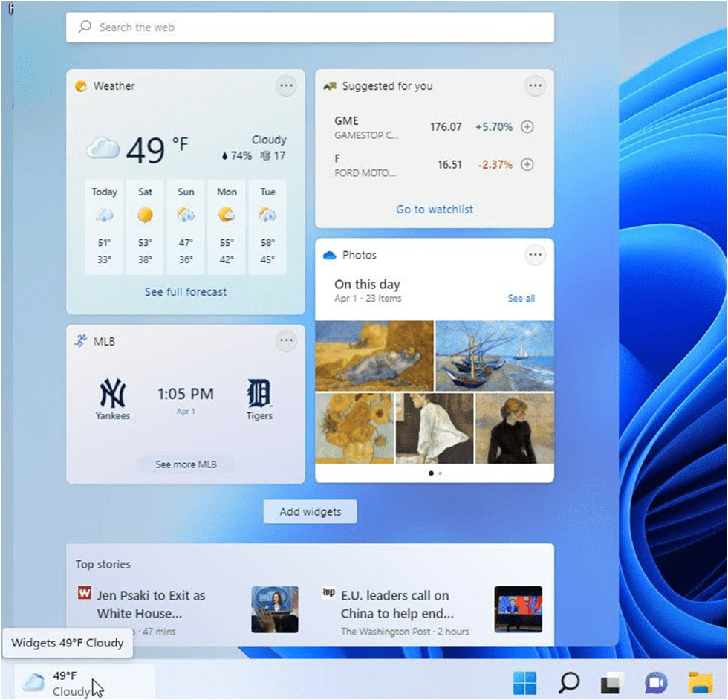
Task: Click See more MLB button
Action: pos(186,464)
